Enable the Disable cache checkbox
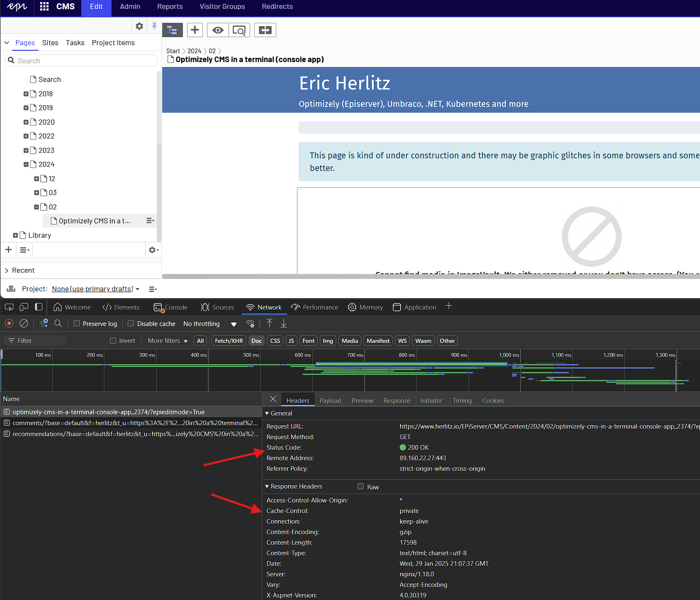The width and height of the screenshot is (700, 600). pyautogui.click(x=131, y=323)
